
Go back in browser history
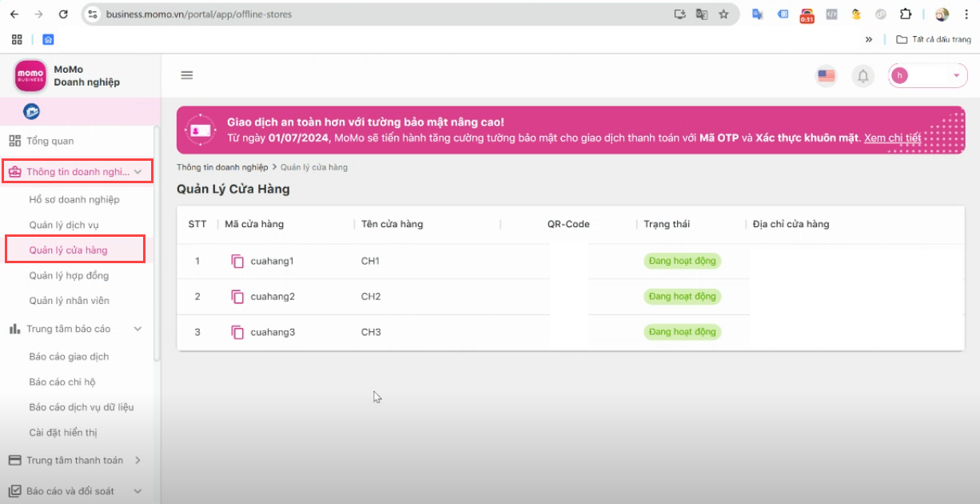[14, 14]
